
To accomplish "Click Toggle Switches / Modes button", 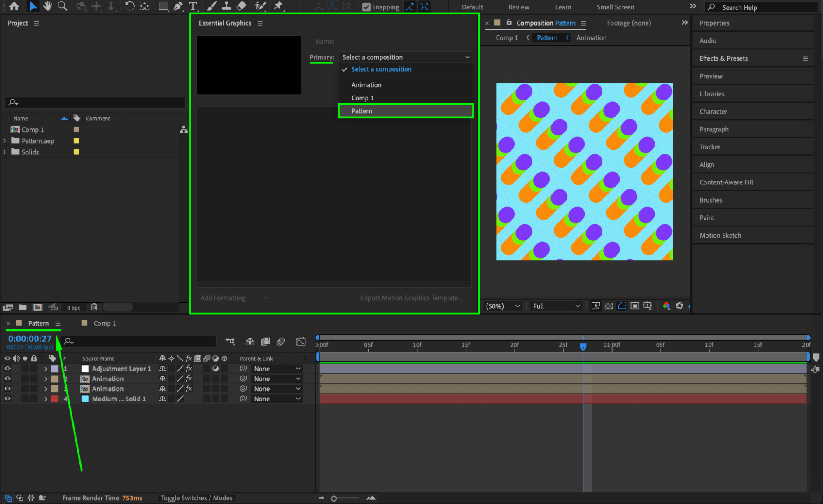I will pos(196,498).
